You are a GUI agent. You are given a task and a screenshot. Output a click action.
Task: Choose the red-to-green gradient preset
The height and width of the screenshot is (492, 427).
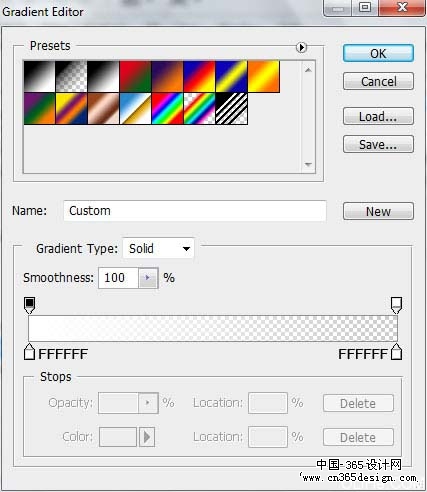(x=135, y=76)
